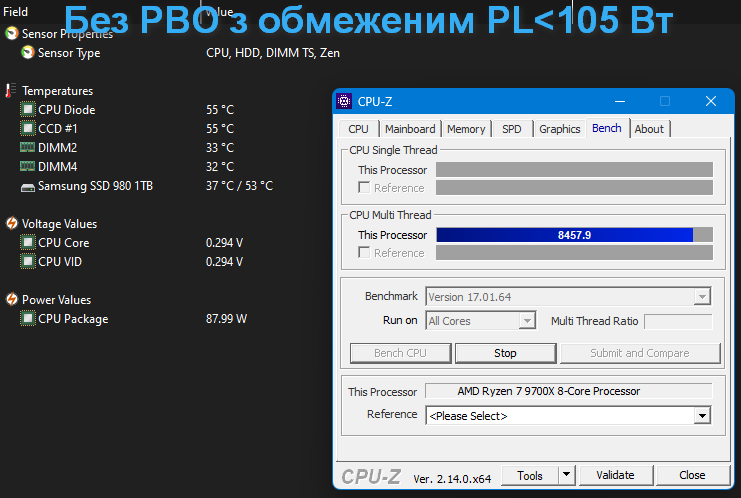Click the Bench CPU button
The height and width of the screenshot is (498, 741).
[400, 353]
